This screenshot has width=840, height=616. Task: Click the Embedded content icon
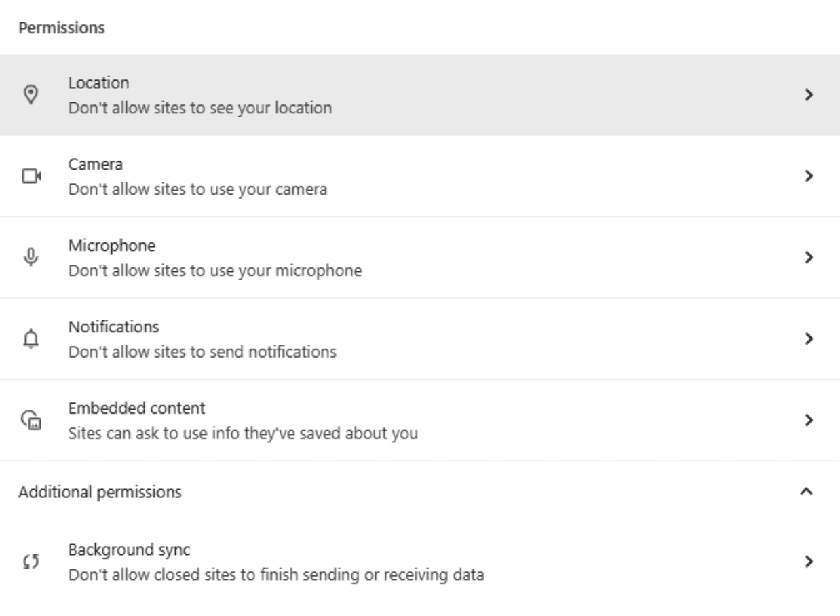[x=31, y=421]
